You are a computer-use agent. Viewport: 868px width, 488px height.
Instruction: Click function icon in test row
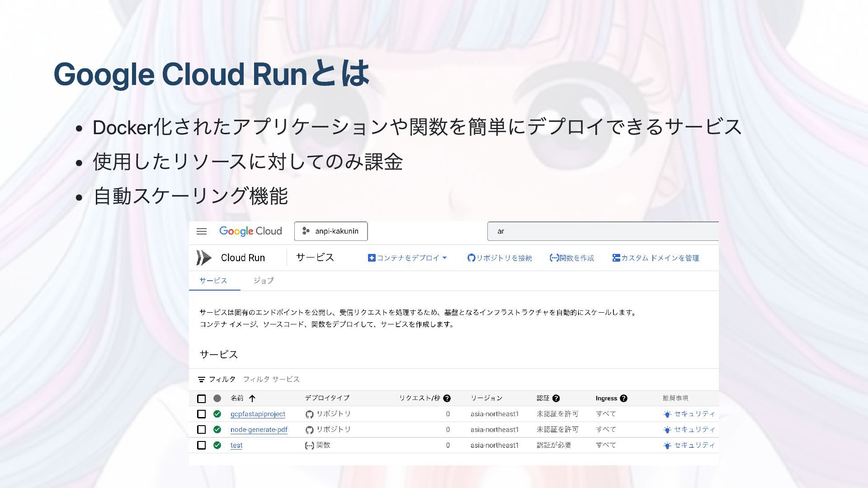310,446
